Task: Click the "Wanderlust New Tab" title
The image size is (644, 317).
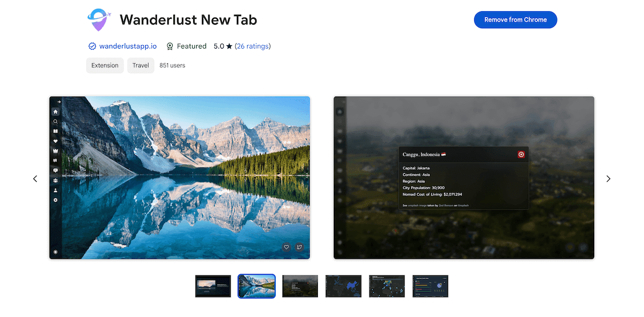Action: (x=188, y=20)
